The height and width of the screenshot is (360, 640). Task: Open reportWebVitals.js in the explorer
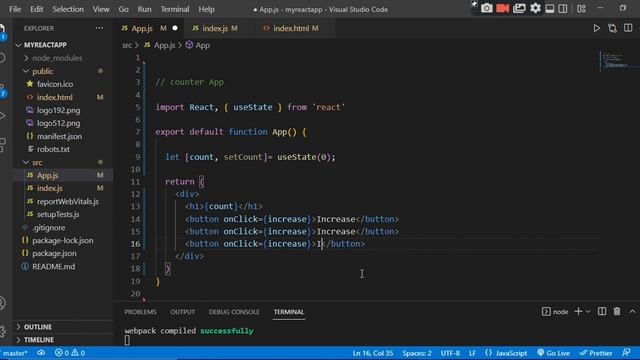coord(63,201)
